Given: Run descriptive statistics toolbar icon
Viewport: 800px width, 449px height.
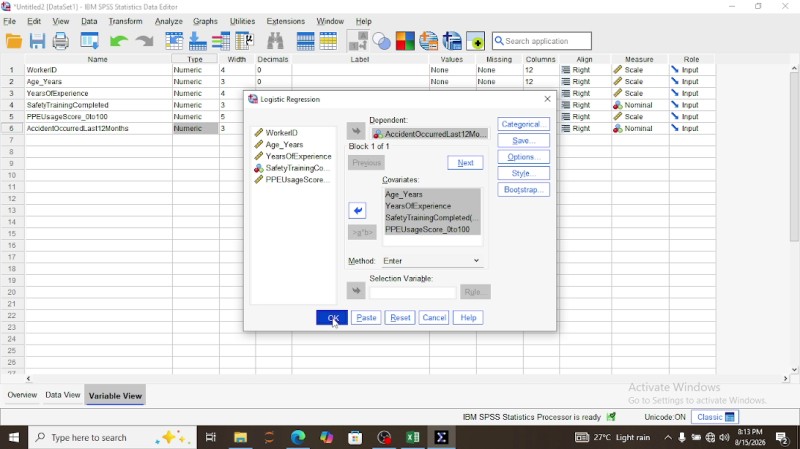Looking at the screenshot, I should (x=244, y=41).
